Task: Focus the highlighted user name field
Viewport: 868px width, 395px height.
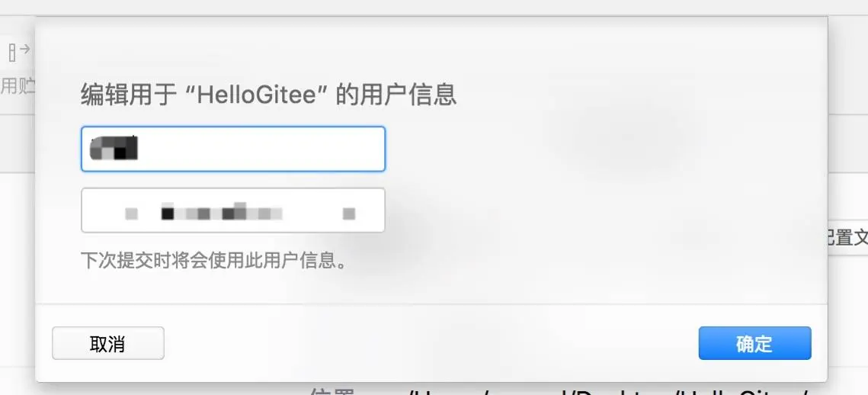Action: [x=233, y=149]
